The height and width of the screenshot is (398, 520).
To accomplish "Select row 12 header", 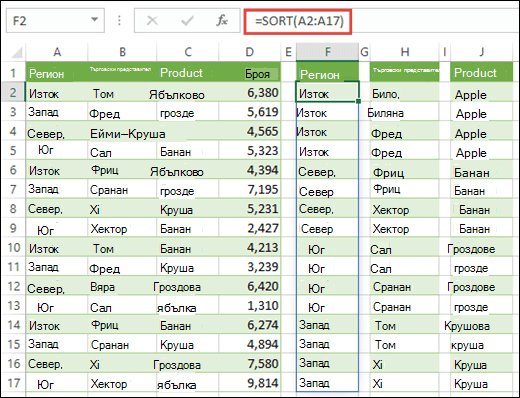I will point(13,286).
